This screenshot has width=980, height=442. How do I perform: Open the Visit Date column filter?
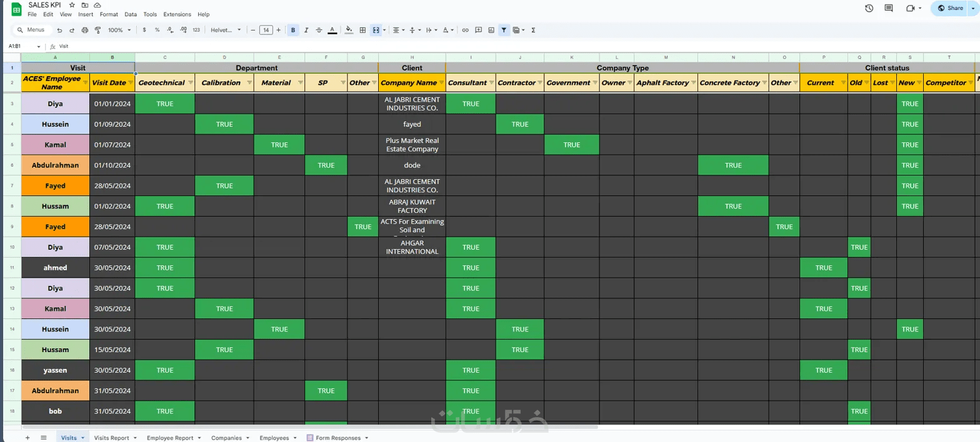pos(131,82)
